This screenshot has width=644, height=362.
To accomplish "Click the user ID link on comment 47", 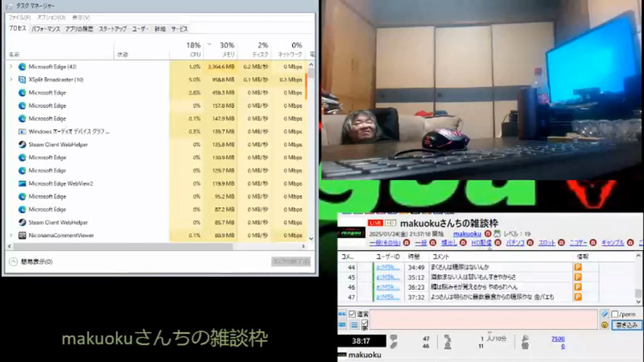I will point(388,297).
